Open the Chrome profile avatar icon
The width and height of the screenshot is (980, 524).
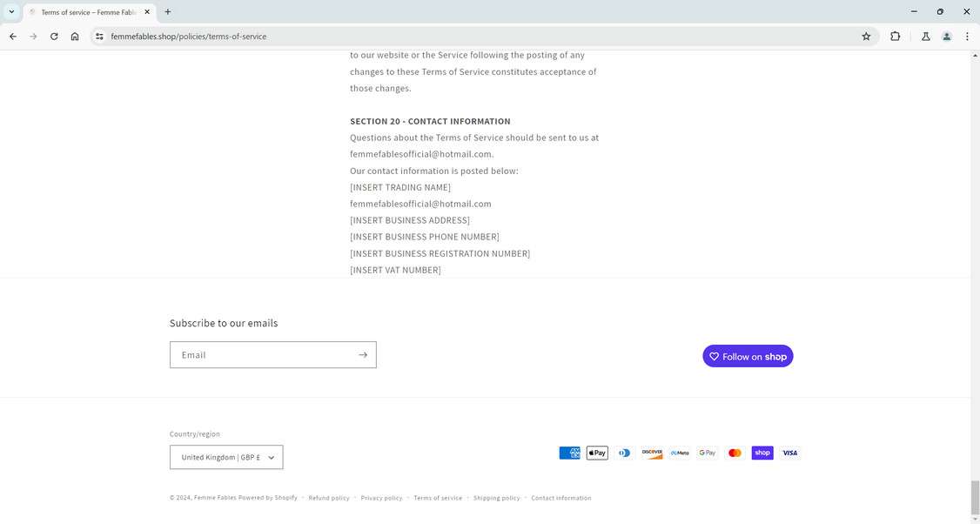pyautogui.click(x=946, y=37)
